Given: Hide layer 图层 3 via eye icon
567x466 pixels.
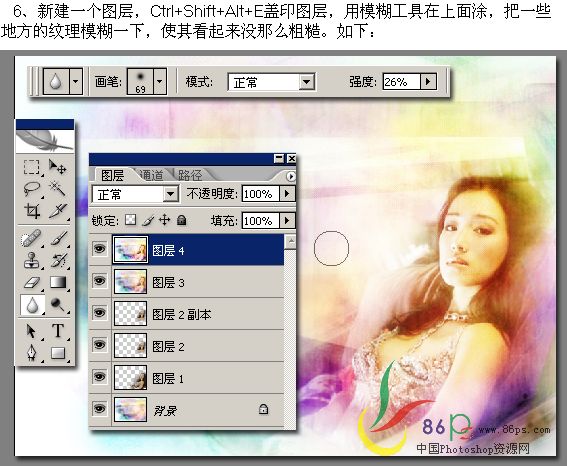Looking at the screenshot, I should coord(99,281).
